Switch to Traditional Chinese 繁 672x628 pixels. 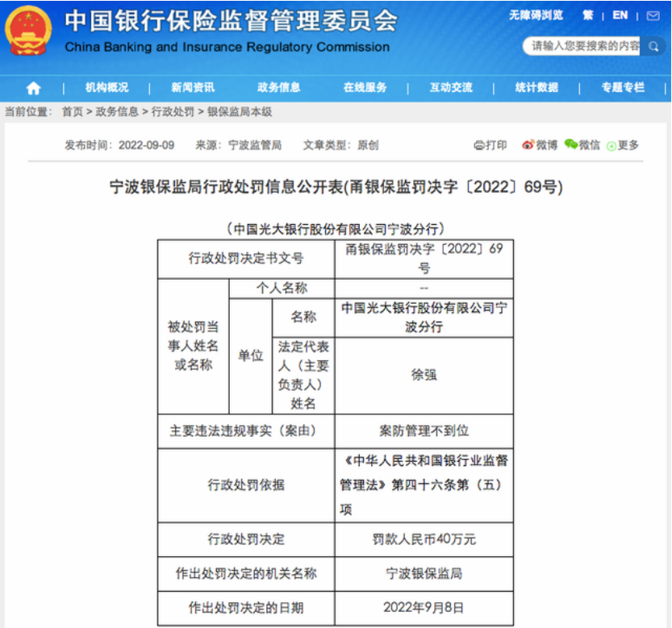coord(588,15)
